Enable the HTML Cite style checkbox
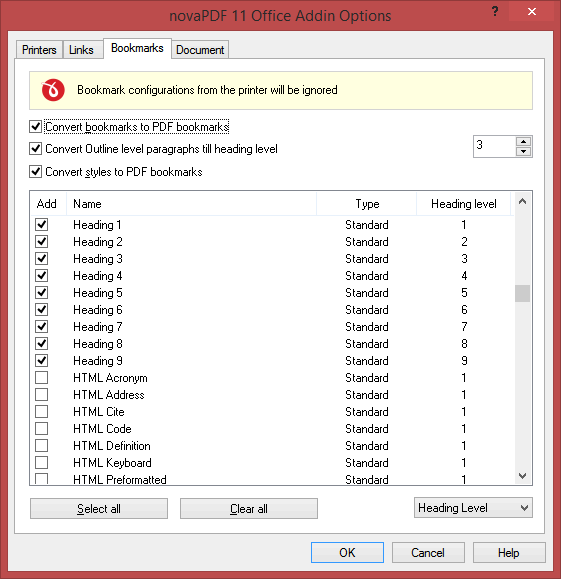Screen dimensions: 561x579 tap(41, 411)
